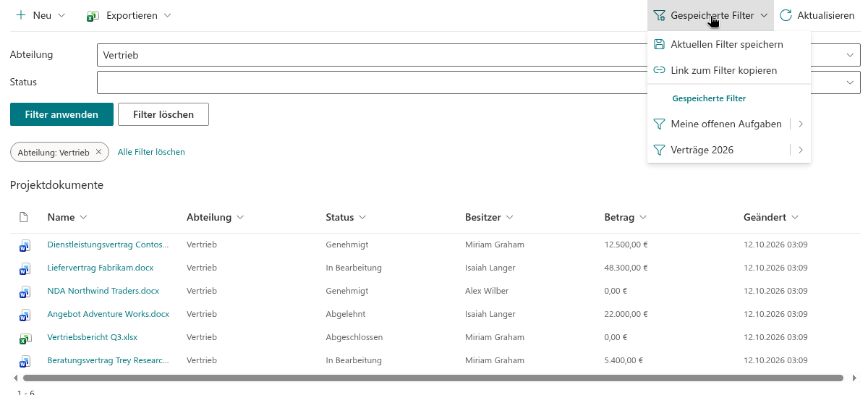The image size is (868, 395).
Task: Click the funnel icon beside Verträge 2026
Action: click(659, 150)
